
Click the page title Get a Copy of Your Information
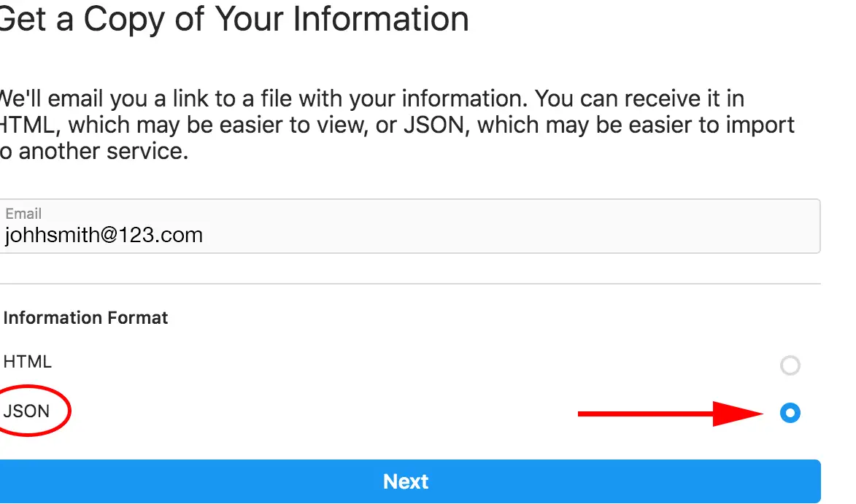[x=234, y=19]
